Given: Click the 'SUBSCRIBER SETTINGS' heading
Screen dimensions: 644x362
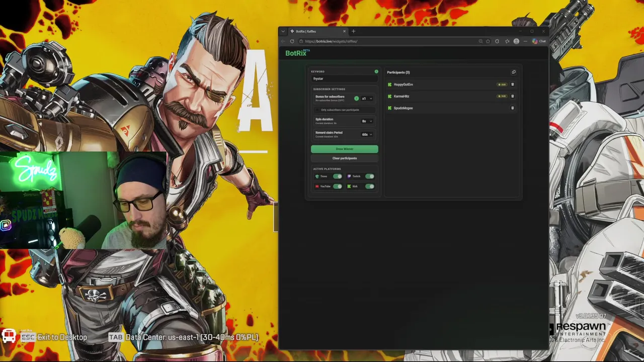Looking at the screenshot, I should (329, 89).
